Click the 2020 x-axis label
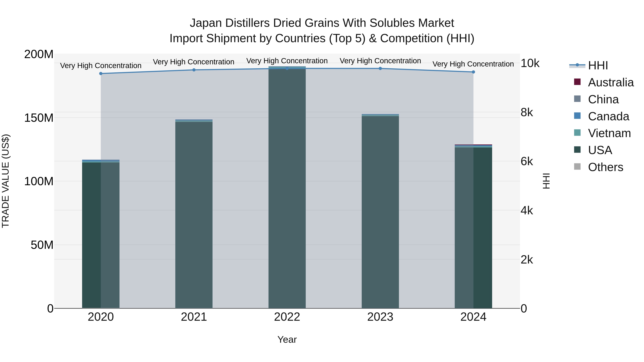The height and width of the screenshot is (362, 644). pyautogui.click(x=101, y=317)
